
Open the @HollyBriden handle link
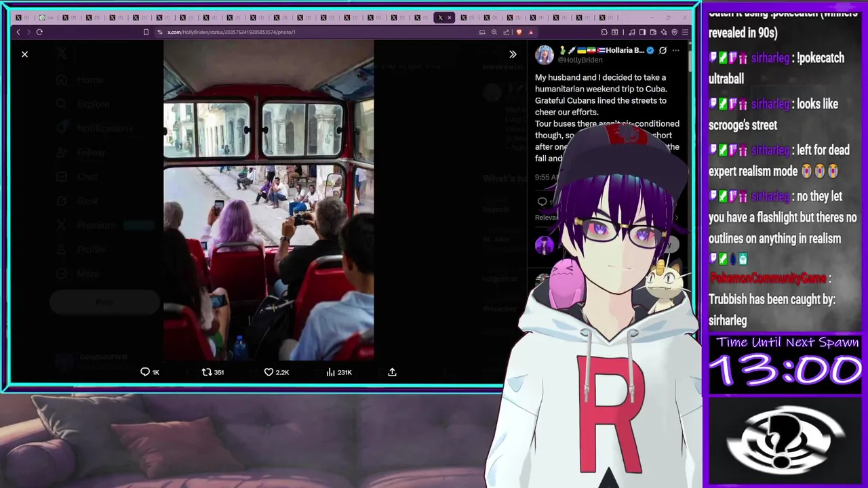(580, 60)
